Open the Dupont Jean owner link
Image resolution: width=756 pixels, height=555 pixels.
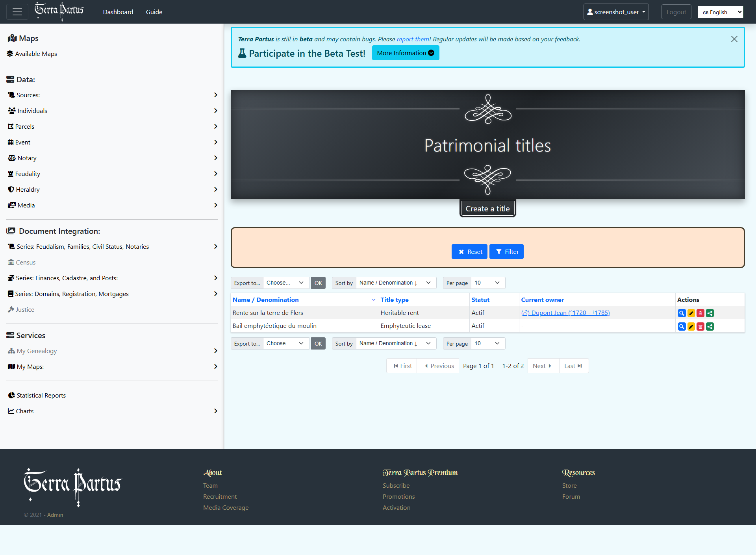(x=565, y=313)
